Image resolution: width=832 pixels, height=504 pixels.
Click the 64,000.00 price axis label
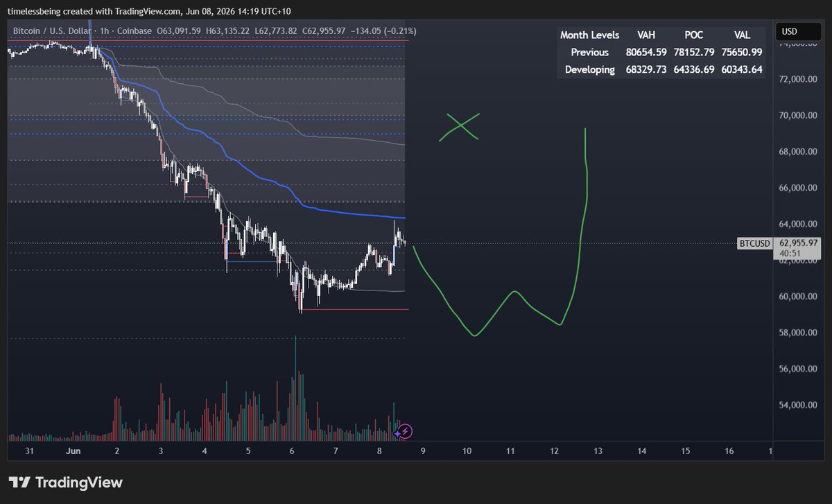(x=799, y=224)
